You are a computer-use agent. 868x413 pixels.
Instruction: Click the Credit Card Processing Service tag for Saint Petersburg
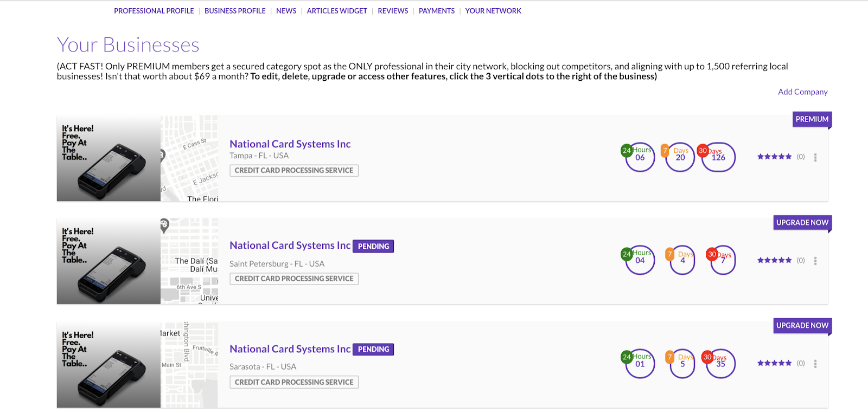click(294, 279)
